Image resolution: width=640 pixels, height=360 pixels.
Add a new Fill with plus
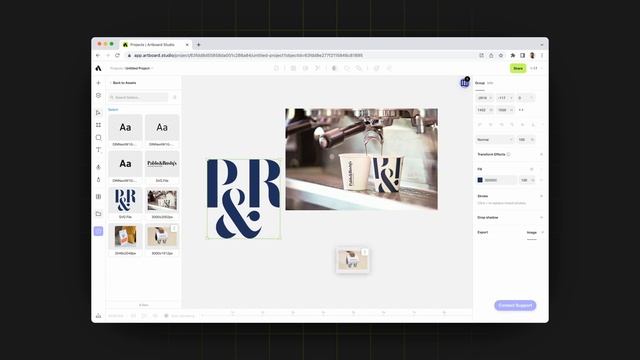point(542,169)
